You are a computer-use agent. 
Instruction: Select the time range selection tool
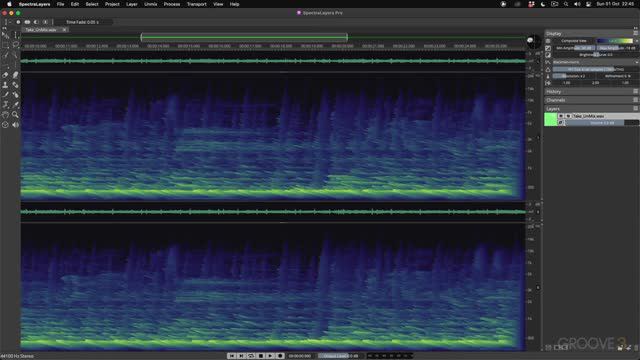(x=16, y=36)
